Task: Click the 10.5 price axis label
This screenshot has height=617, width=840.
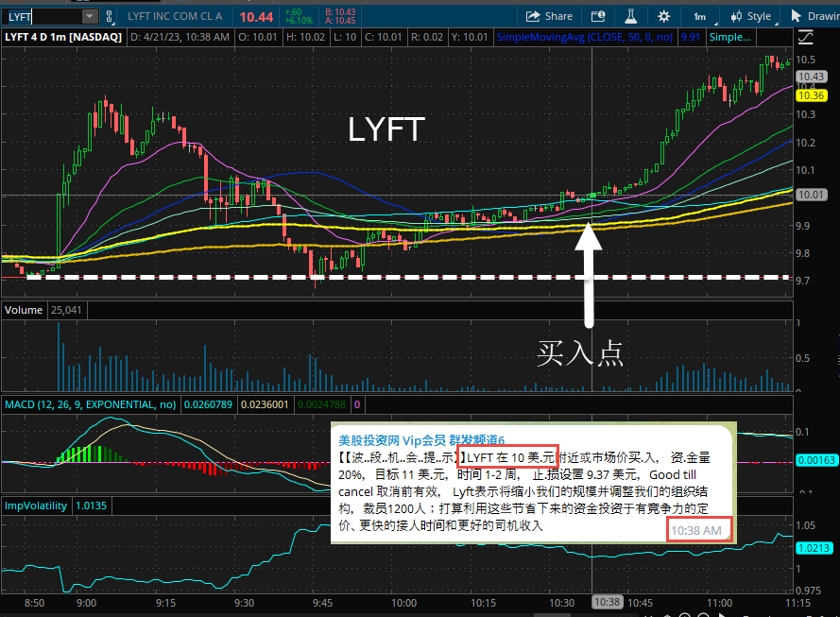Action: (806, 60)
